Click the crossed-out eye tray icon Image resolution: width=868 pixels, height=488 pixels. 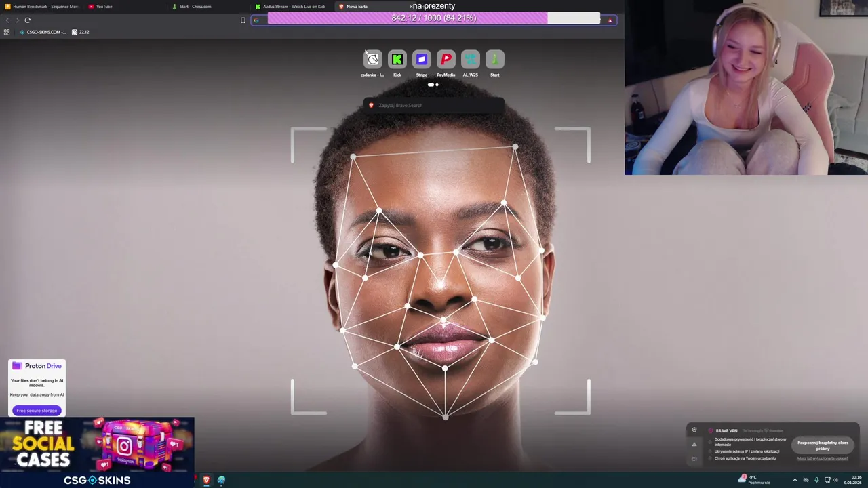point(806,480)
